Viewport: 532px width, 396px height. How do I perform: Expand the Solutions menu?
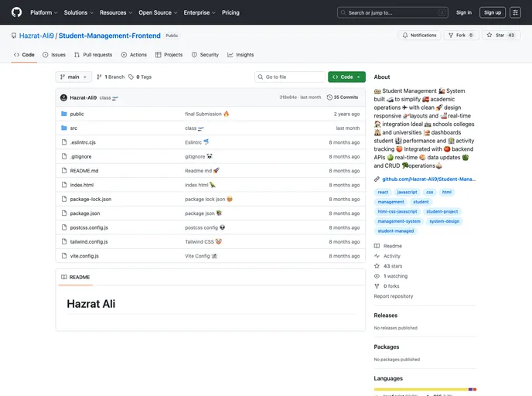[79, 12]
